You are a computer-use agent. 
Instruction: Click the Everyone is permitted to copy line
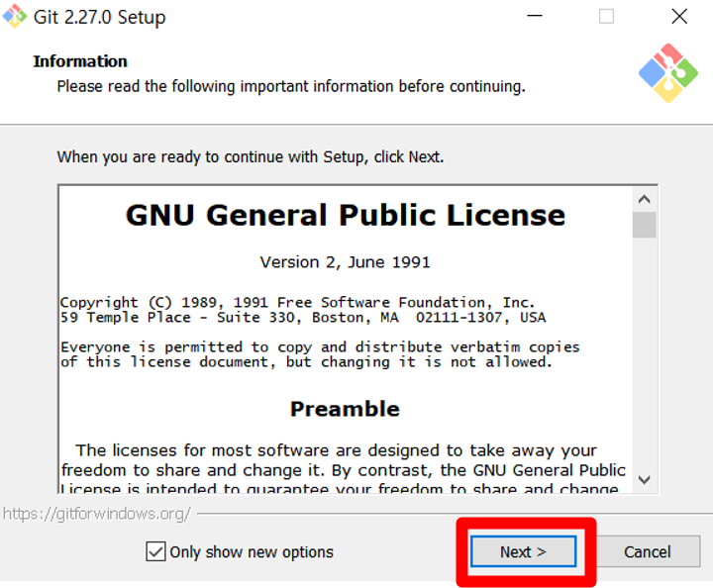[320, 347]
